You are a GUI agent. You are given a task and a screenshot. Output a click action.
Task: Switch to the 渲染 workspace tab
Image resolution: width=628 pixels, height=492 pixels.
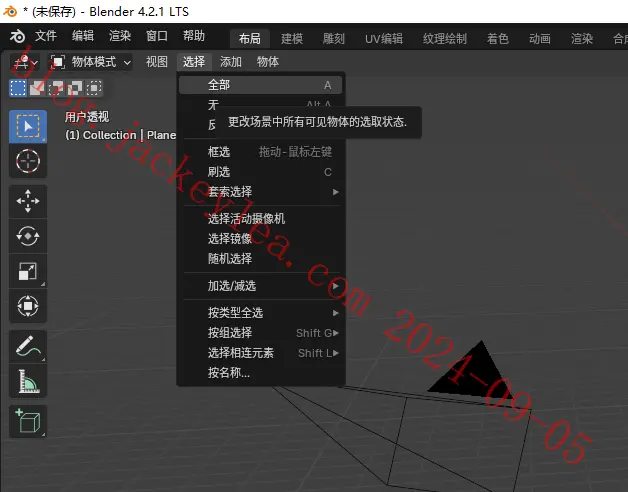pyautogui.click(x=582, y=39)
